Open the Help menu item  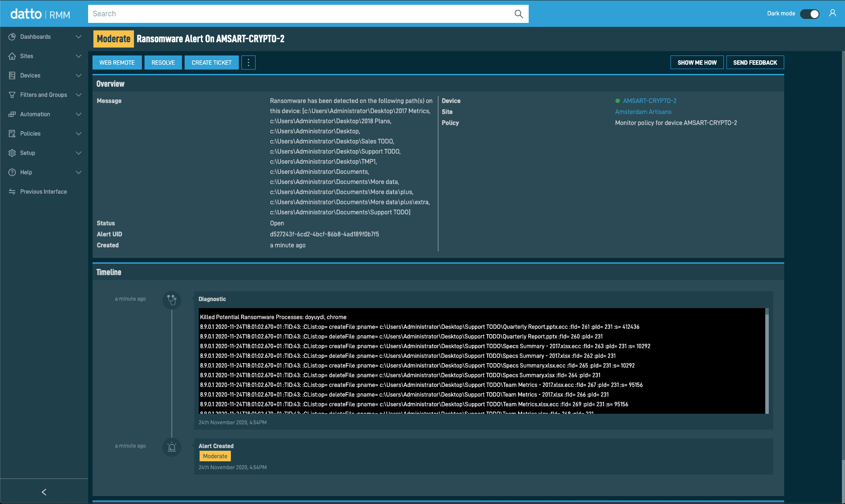(x=44, y=172)
